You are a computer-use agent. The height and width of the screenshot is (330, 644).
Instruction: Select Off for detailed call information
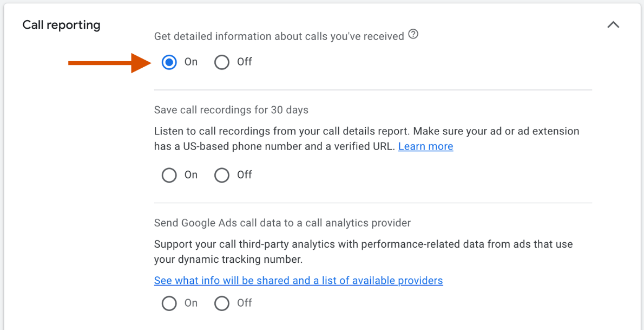pyautogui.click(x=222, y=62)
